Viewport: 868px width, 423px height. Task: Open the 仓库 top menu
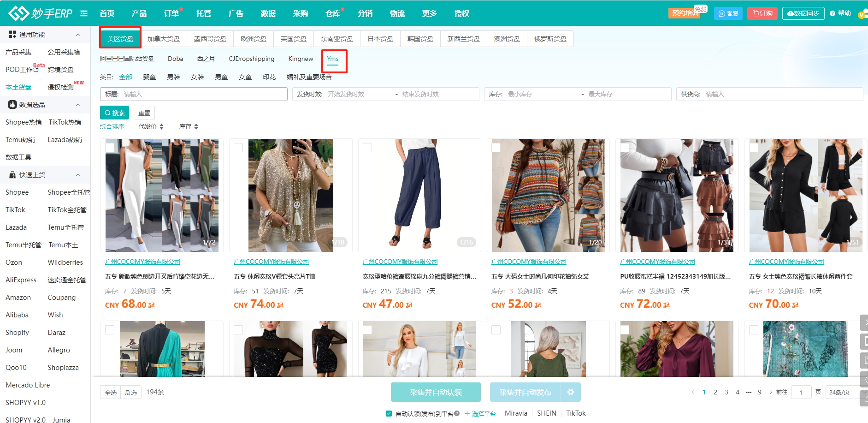[333, 13]
